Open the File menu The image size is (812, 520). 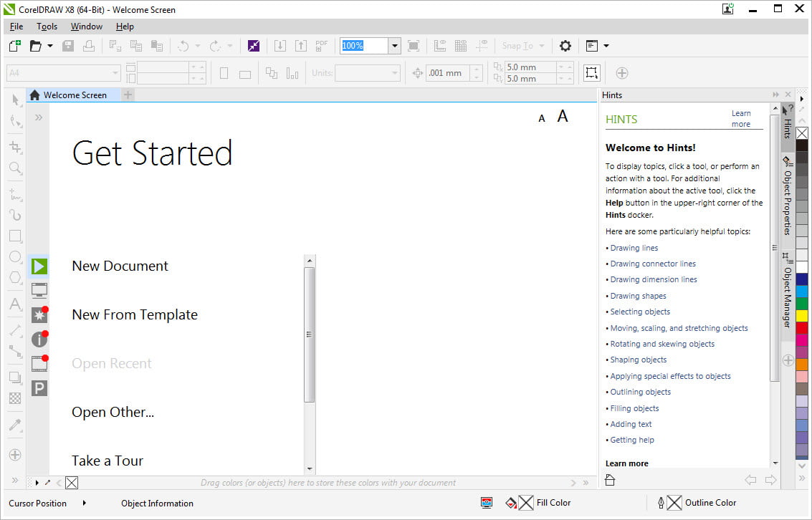[16, 27]
